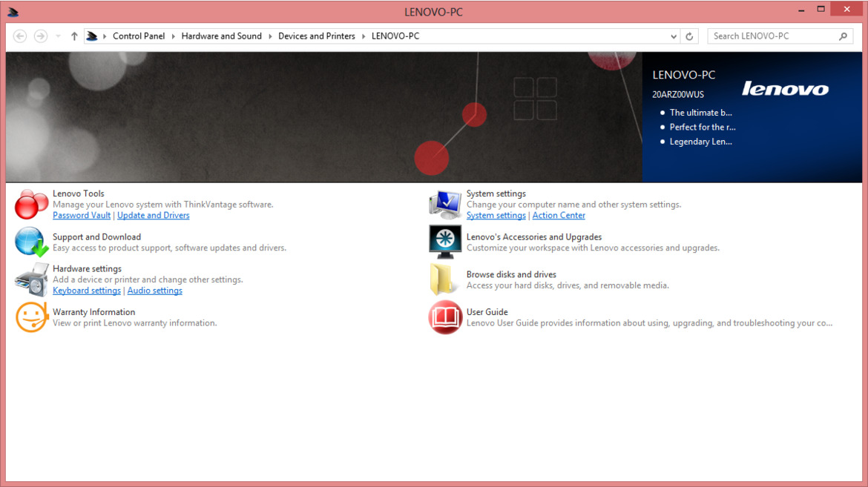
Task: Expand the address bar history dropdown
Action: (673, 36)
